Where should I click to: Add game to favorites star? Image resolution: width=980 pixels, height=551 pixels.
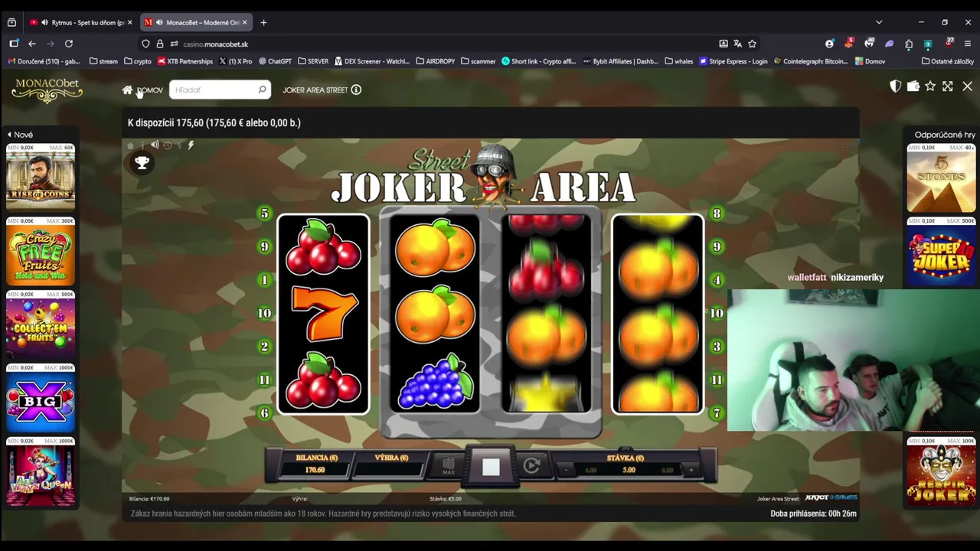pos(930,86)
